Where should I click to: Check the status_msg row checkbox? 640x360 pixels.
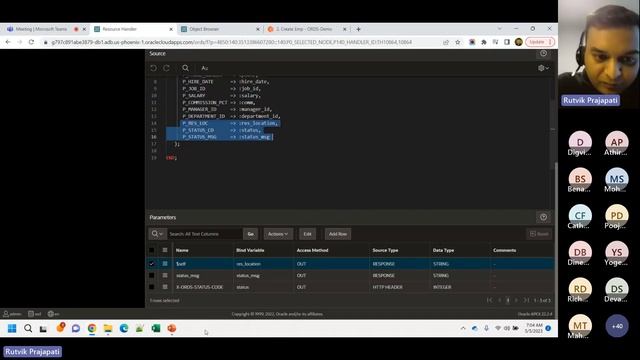click(x=152, y=276)
